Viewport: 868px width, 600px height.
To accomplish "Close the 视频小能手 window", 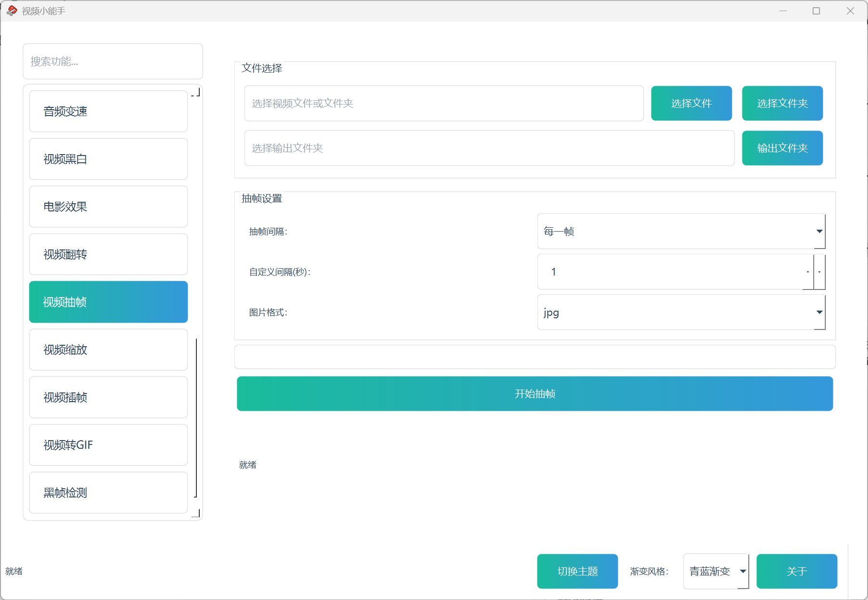I will pos(850,11).
